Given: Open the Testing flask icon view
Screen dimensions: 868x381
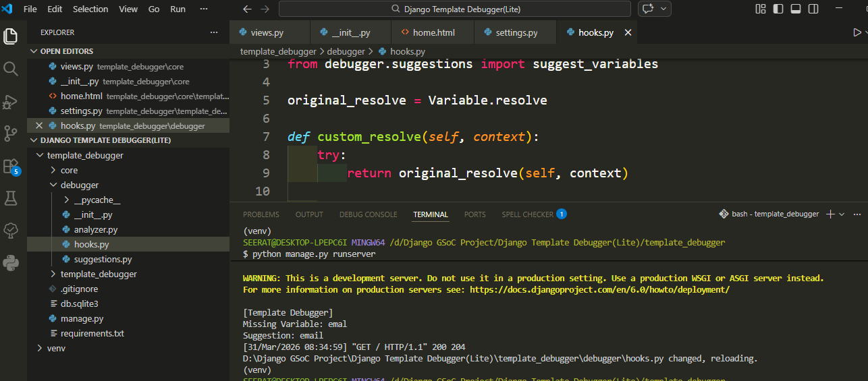Looking at the screenshot, I should point(11,198).
